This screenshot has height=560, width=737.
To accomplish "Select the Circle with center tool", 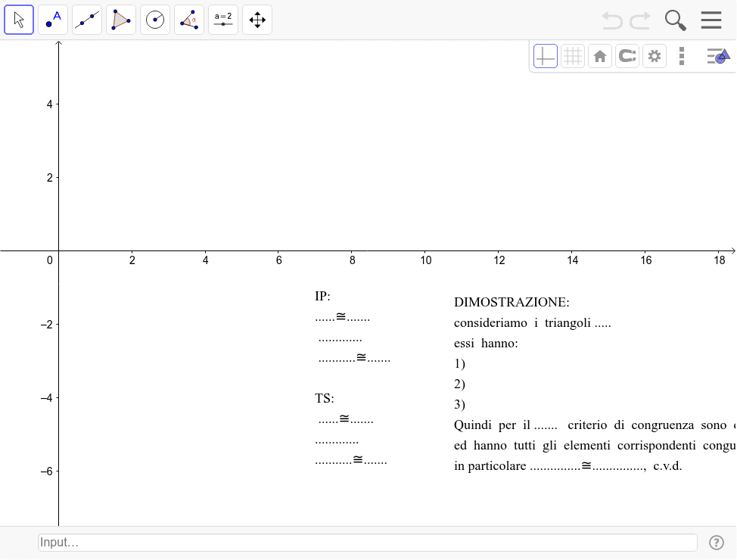I will pos(155,20).
